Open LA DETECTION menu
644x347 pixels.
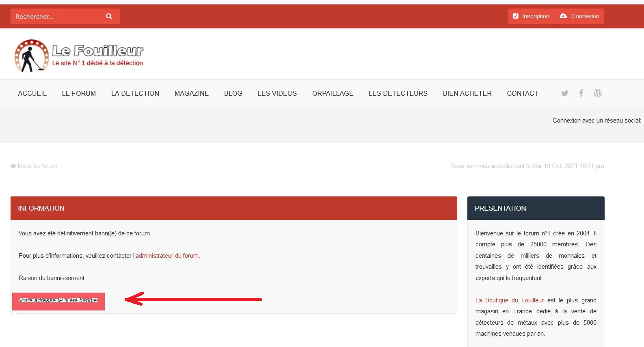click(x=135, y=93)
